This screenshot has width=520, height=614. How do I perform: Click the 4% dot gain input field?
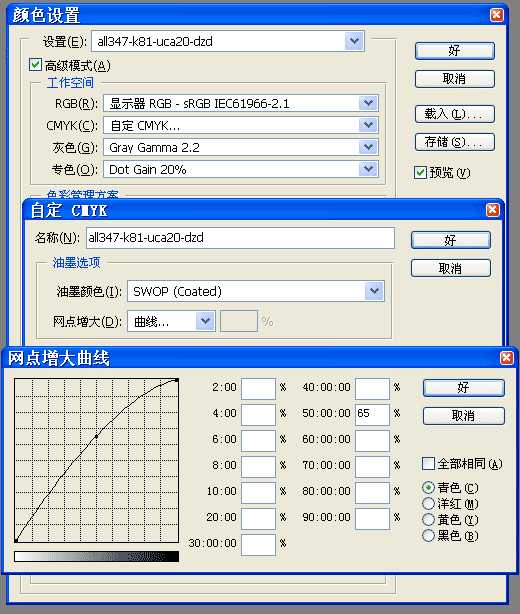(258, 415)
